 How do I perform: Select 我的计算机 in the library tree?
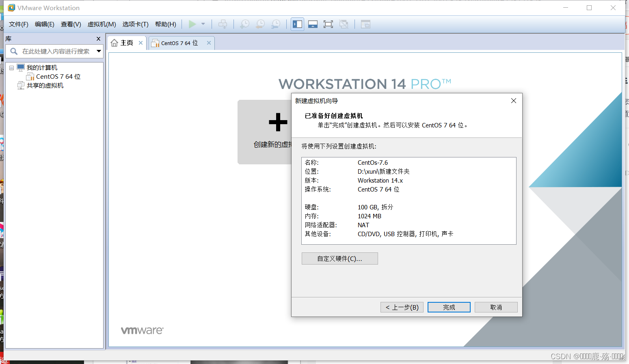pos(42,68)
